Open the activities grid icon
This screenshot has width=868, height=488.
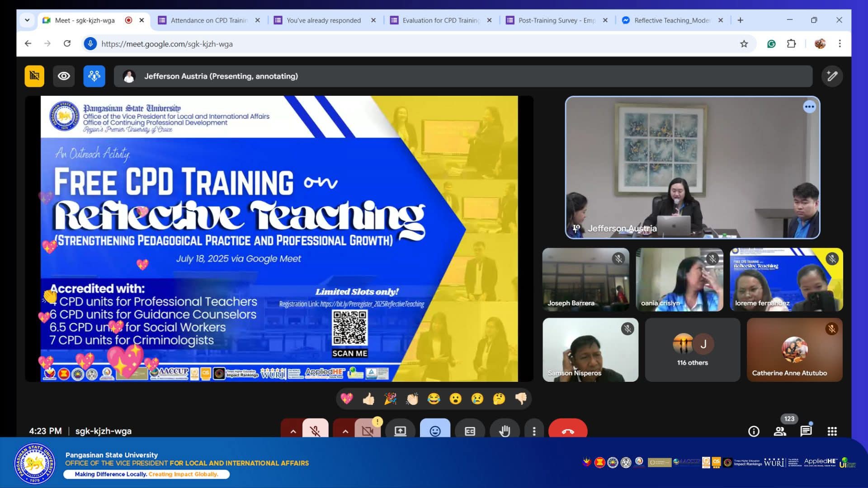click(x=832, y=431)
